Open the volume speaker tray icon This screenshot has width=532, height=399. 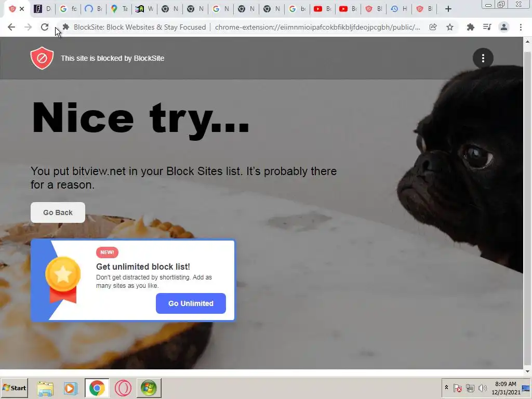482,388
